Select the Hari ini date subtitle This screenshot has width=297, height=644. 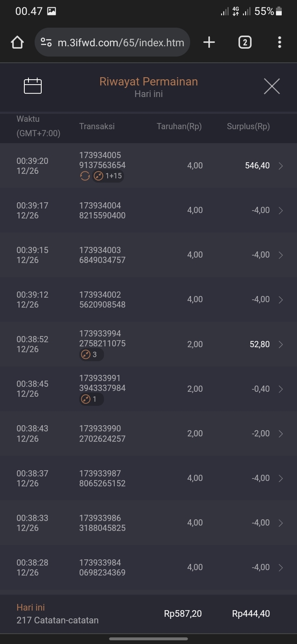click(148, 94)
